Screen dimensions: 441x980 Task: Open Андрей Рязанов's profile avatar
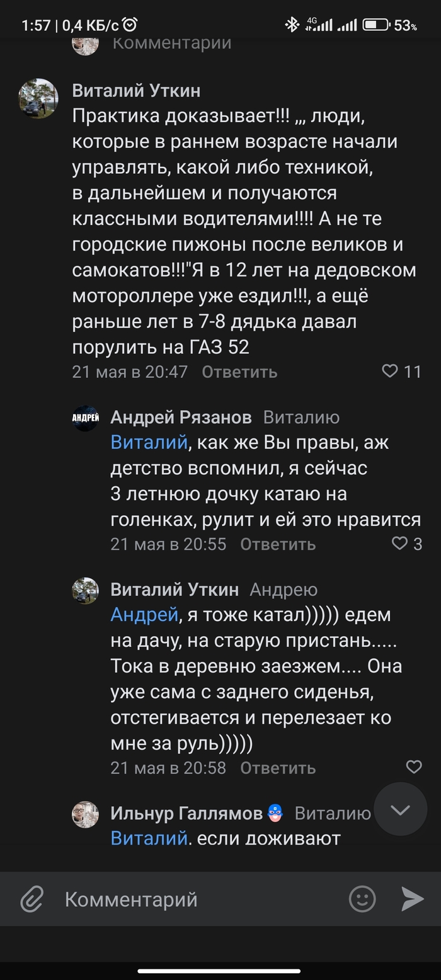point(85,418)
